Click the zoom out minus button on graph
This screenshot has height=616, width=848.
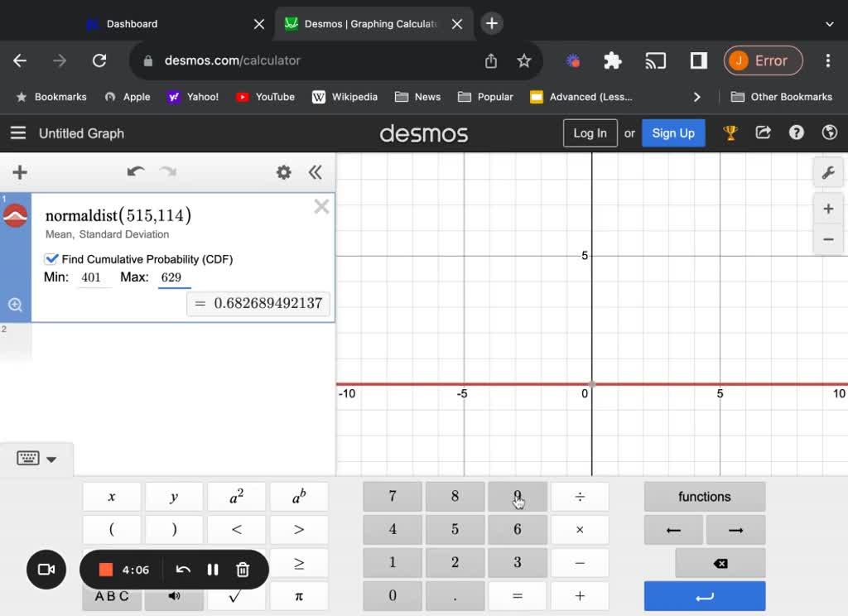828,240
